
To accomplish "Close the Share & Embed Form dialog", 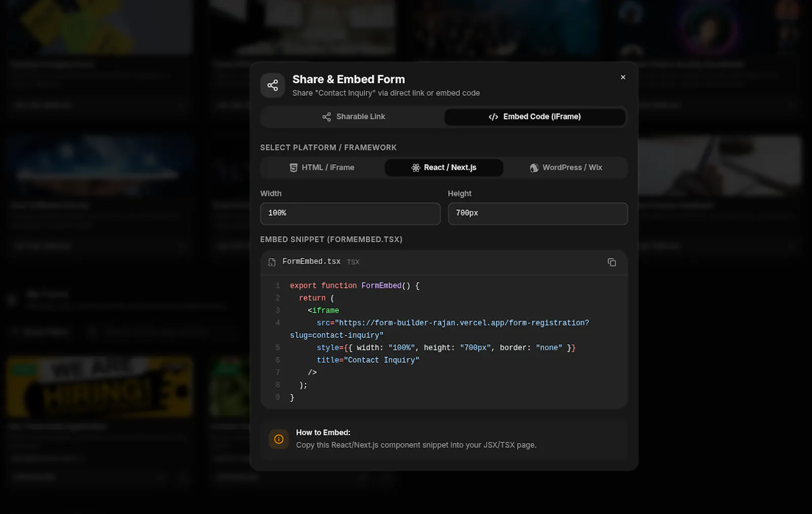I will [x=623, y=77].
